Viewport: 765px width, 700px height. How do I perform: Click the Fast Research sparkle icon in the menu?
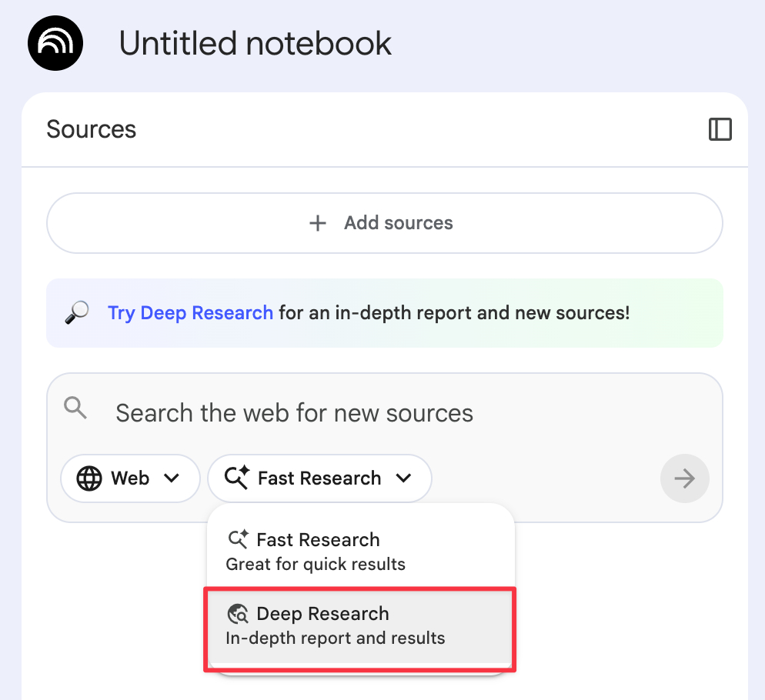pyautogui.click(x=238, y=540)
